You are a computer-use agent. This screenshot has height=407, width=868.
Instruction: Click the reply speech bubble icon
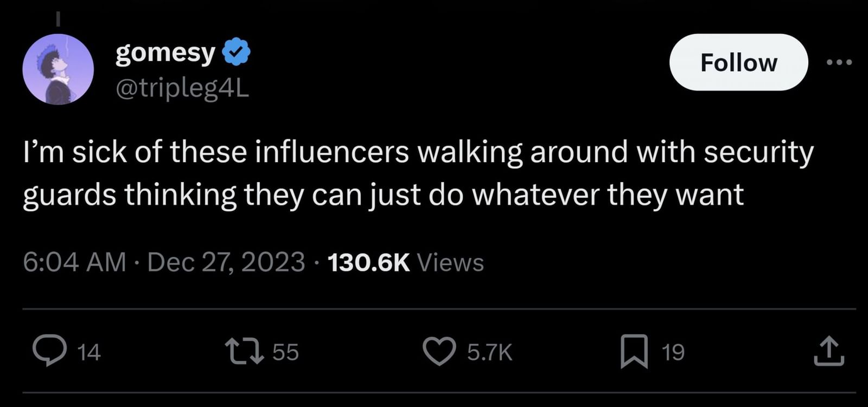[50, 351]
